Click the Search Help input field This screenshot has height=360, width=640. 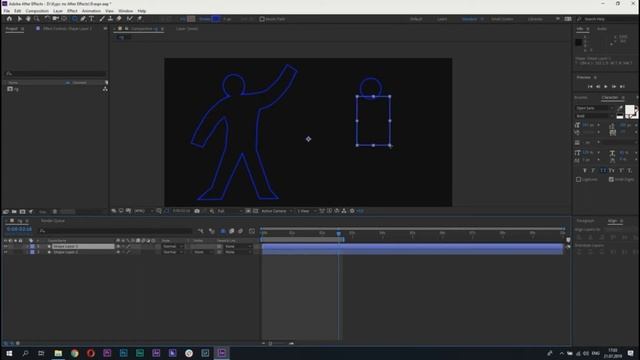point(606,19)
